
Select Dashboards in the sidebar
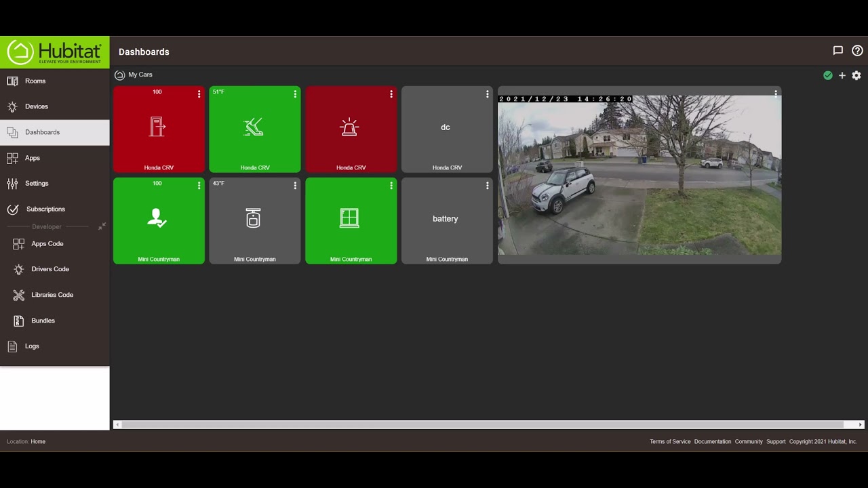coord(54,132)
